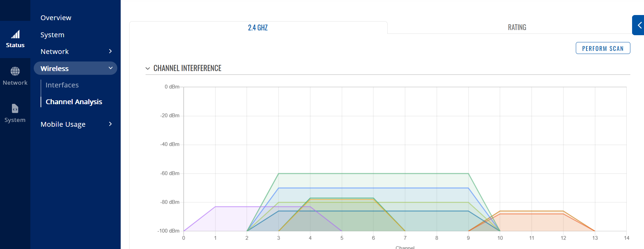Go to the Overview page
Screen dimensions: 644x249
(56, 18)
